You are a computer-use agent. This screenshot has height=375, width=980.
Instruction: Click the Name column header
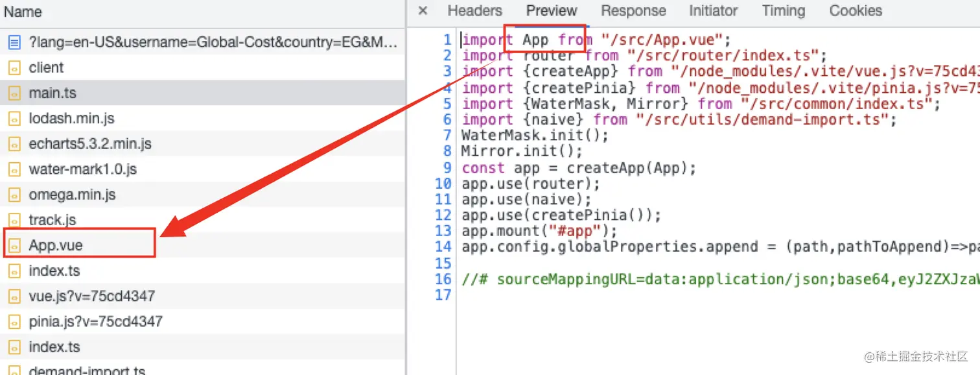point(23,12)
